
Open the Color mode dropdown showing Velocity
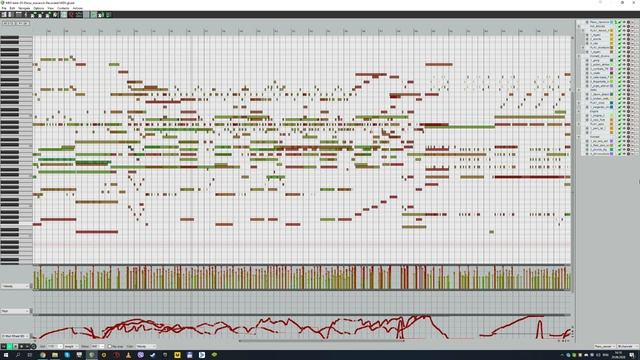click(x=146, y=347)
